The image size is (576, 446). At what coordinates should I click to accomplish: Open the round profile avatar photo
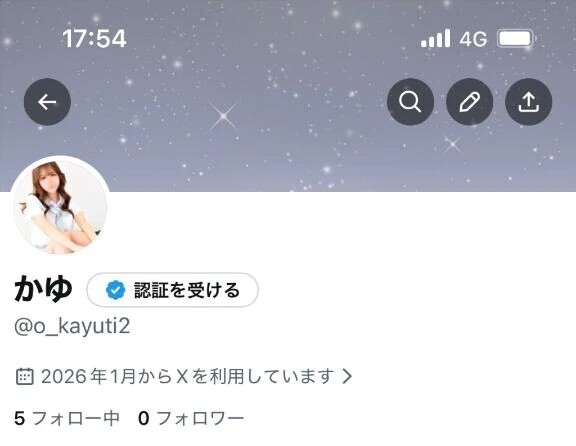point(60,206)
